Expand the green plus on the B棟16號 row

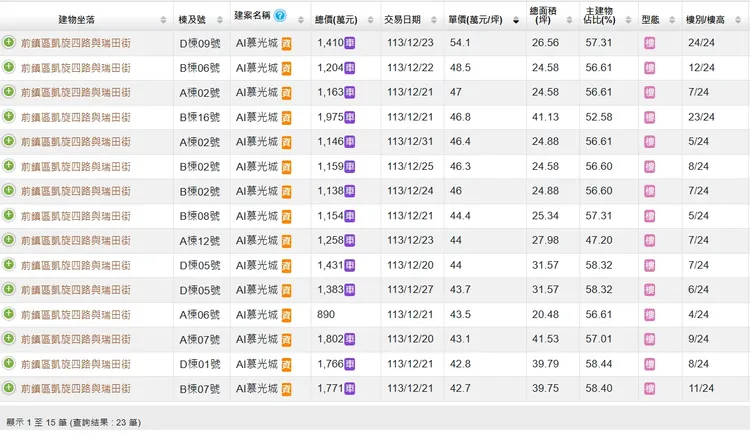coord(9,116)
